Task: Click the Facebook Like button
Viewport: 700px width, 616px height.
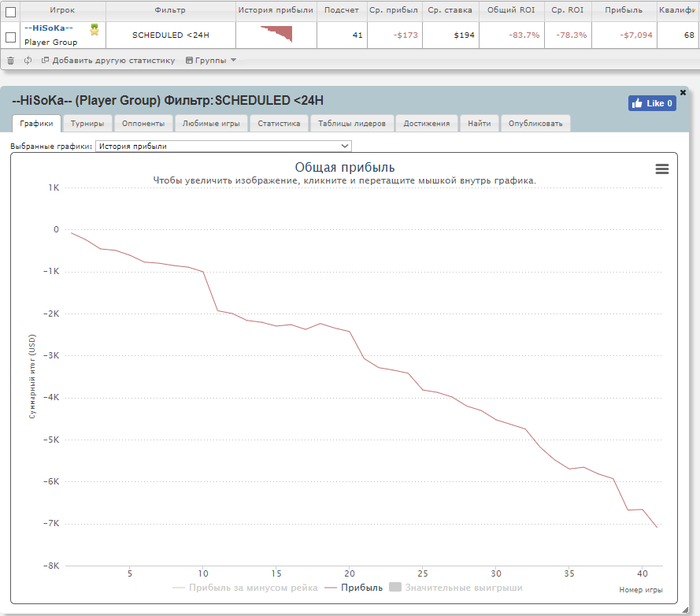Action: 652,103
